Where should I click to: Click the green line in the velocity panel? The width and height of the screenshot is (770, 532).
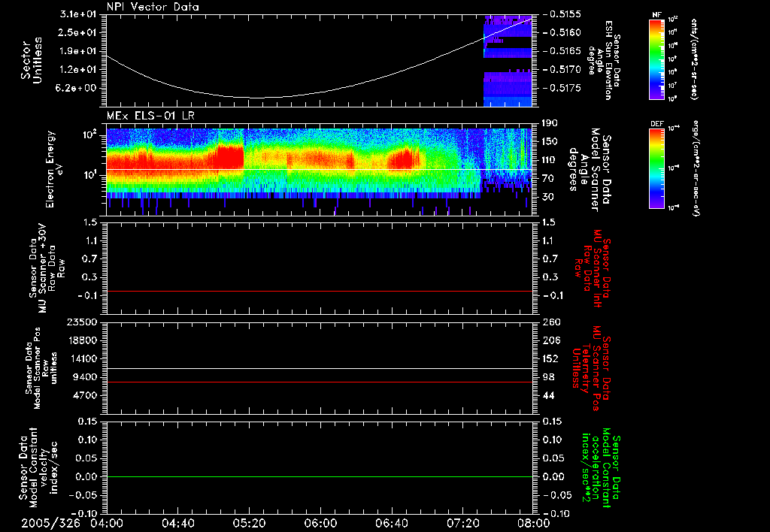pyautogui.click(x=319, y=476)
